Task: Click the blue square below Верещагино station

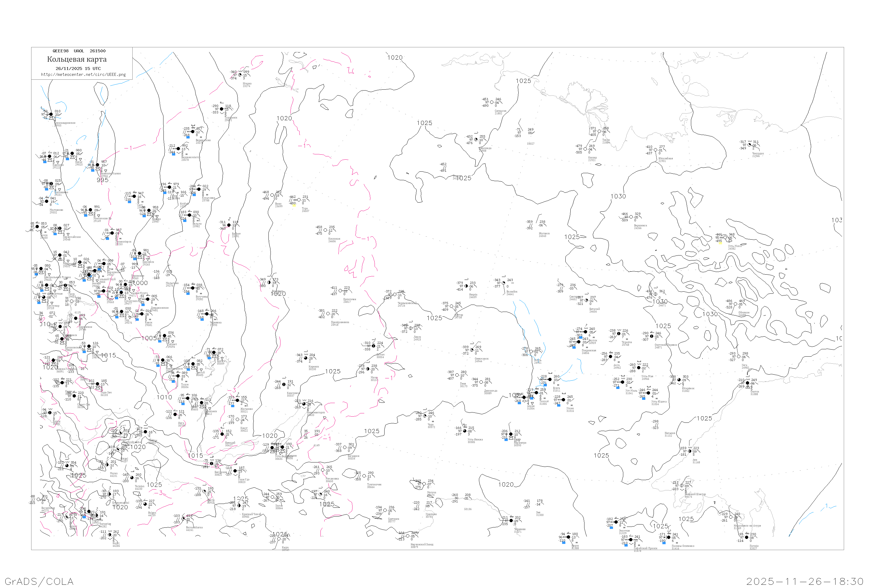Action: (x=188, y=138)
